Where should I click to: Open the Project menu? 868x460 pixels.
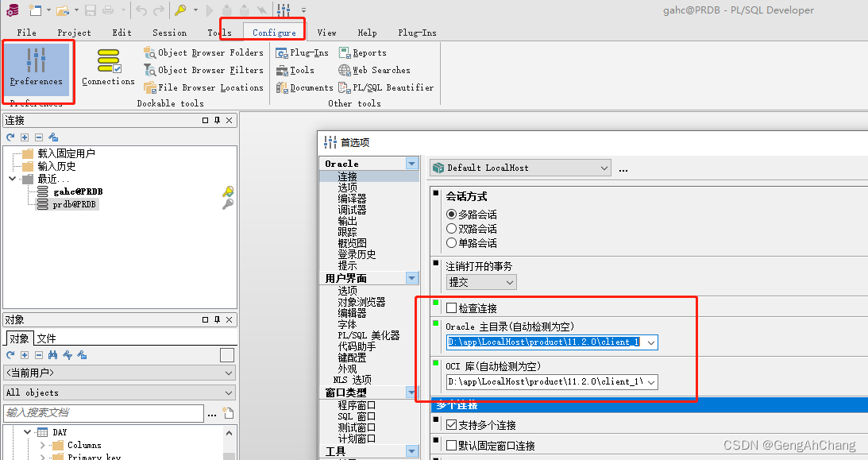click(x=74, y=33)
